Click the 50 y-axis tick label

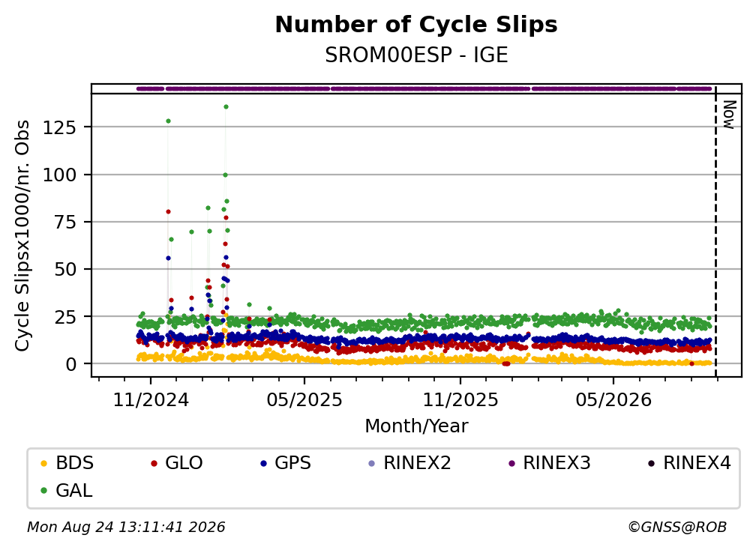pyautogui.click(x=65, y=269)
